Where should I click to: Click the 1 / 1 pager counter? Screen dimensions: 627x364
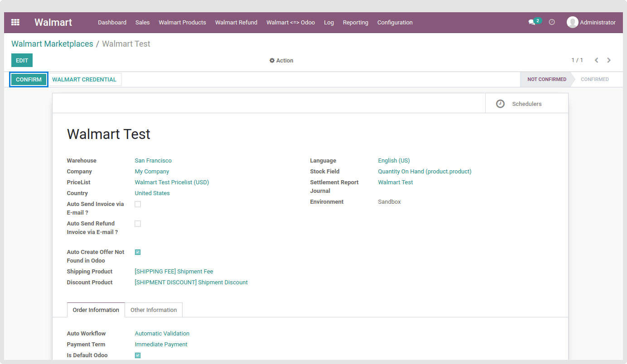[x=577, y=60]
